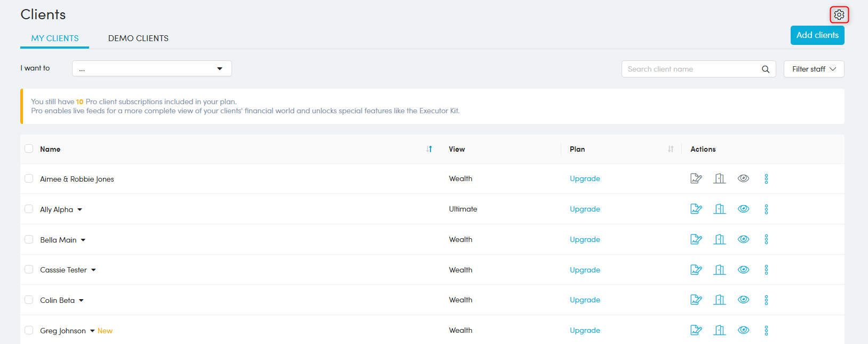Screen dimensions: 868x344
Task: Select the My Clients tab
Action: tap(55, 38)
